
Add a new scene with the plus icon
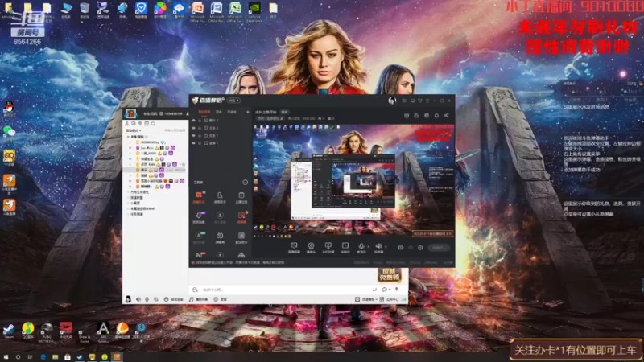pos(247,112)
